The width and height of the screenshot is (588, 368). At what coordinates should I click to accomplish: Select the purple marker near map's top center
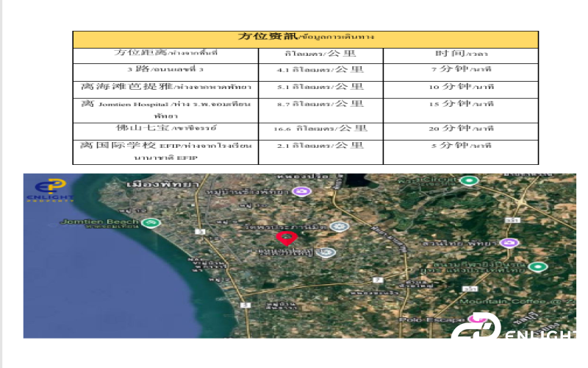pos(300,191)
